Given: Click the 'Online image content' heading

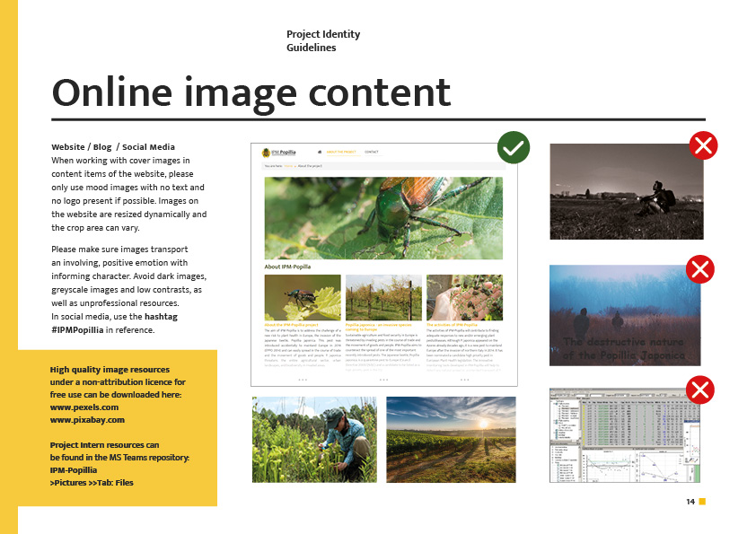Looking at the screenshot, I should coord(251,92).
